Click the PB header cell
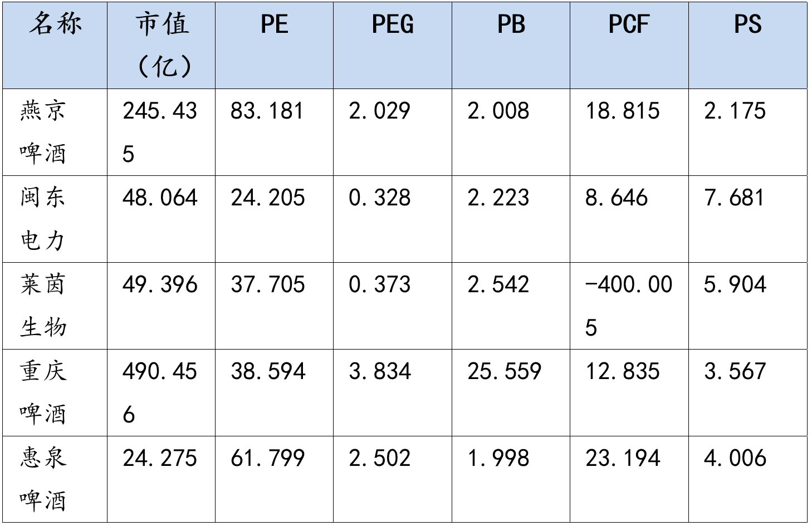The image size is (812, 526). point(511,24)
